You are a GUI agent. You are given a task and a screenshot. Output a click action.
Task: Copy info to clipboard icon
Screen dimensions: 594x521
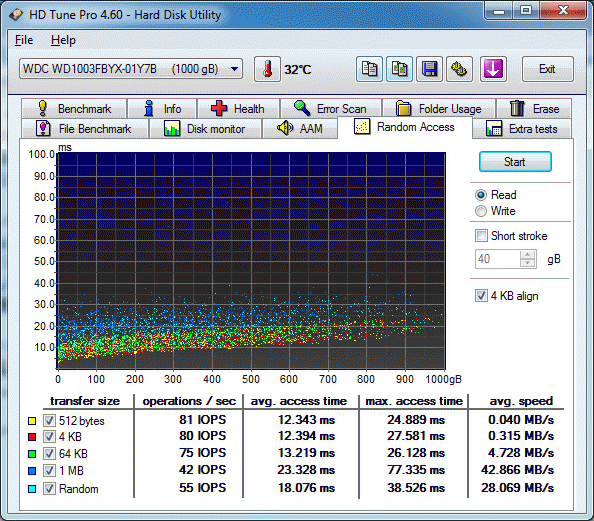point(369,69)
